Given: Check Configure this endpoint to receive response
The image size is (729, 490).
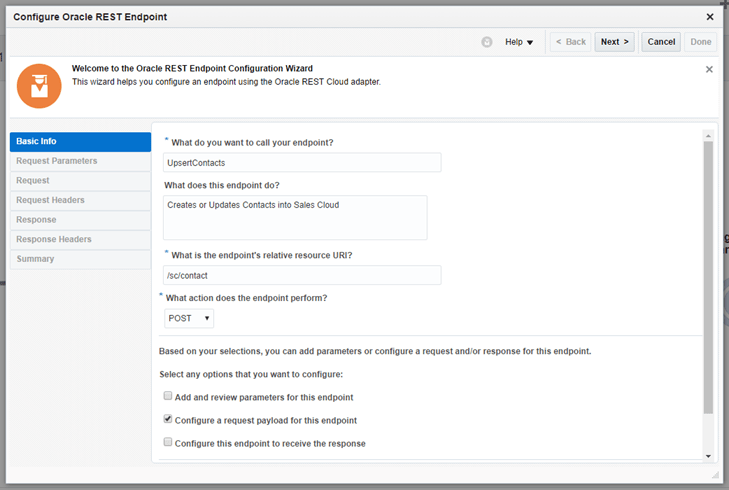Looking at the screenshot, I should point(168,442).
